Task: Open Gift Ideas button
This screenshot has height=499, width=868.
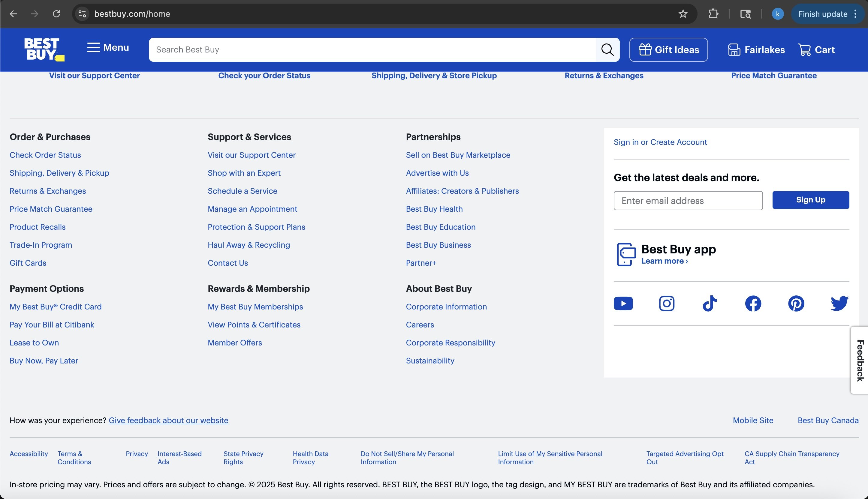Action: tap(668, 50)
